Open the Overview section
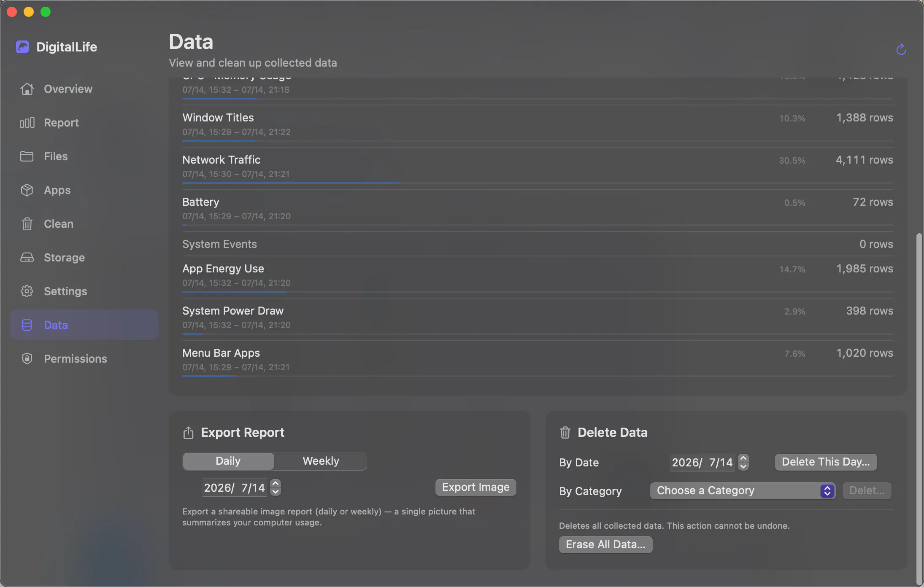This screenshot has height=587, width=924. coord(84,89)
